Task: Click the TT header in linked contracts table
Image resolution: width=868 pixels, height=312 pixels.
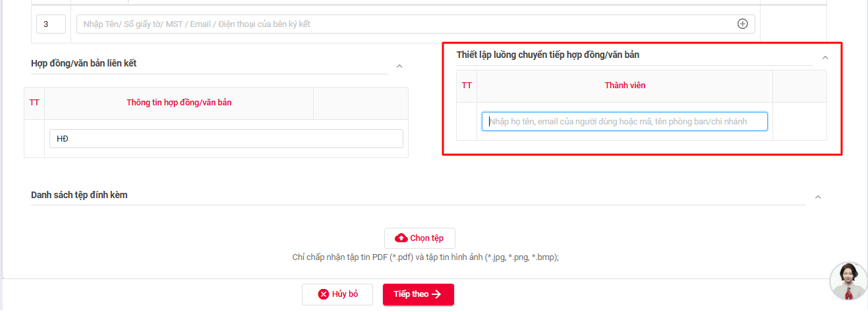Action: [34, 103]
